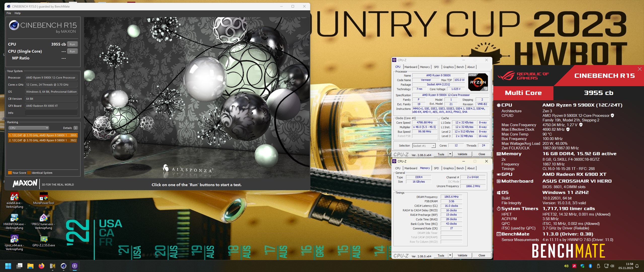
Task: Switch to Cinebench taskbar icon
Action: [64, 266]
